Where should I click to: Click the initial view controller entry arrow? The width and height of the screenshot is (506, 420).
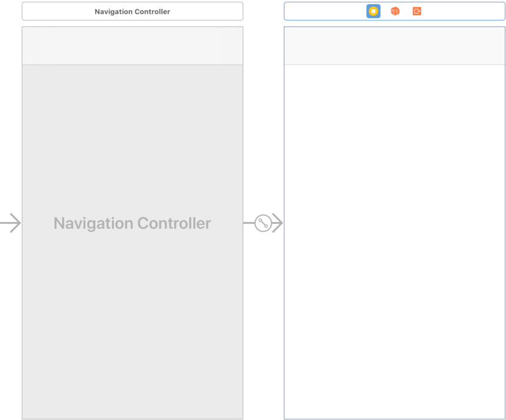[x=11, y=223]
